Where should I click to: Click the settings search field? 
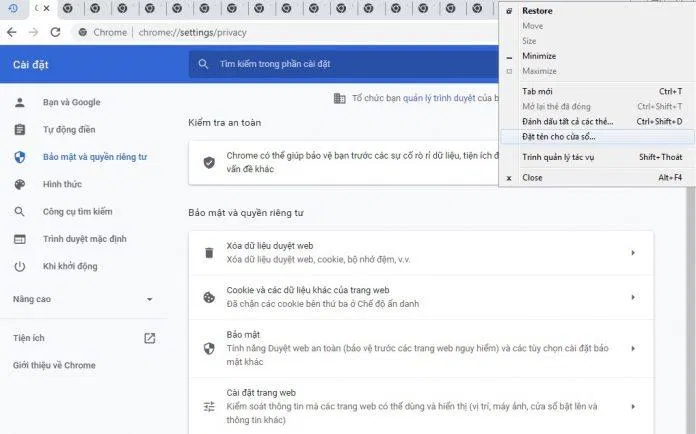click(x=340, y=64)
